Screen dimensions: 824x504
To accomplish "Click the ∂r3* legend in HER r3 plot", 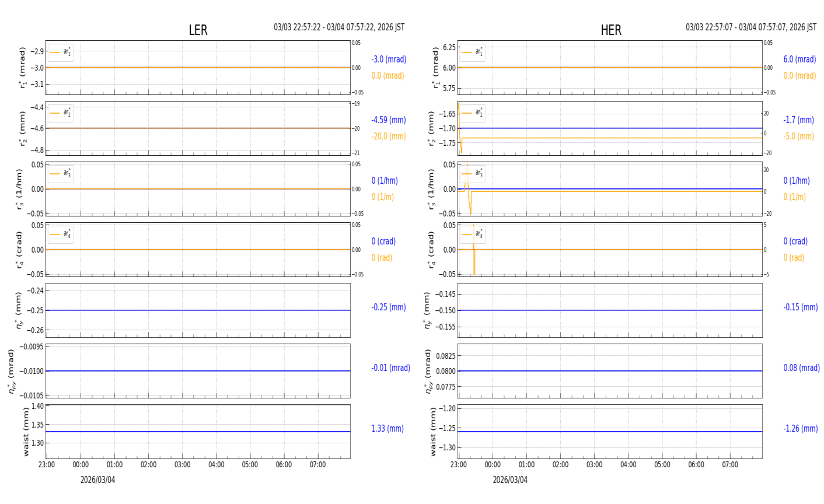I will point(472,173).
